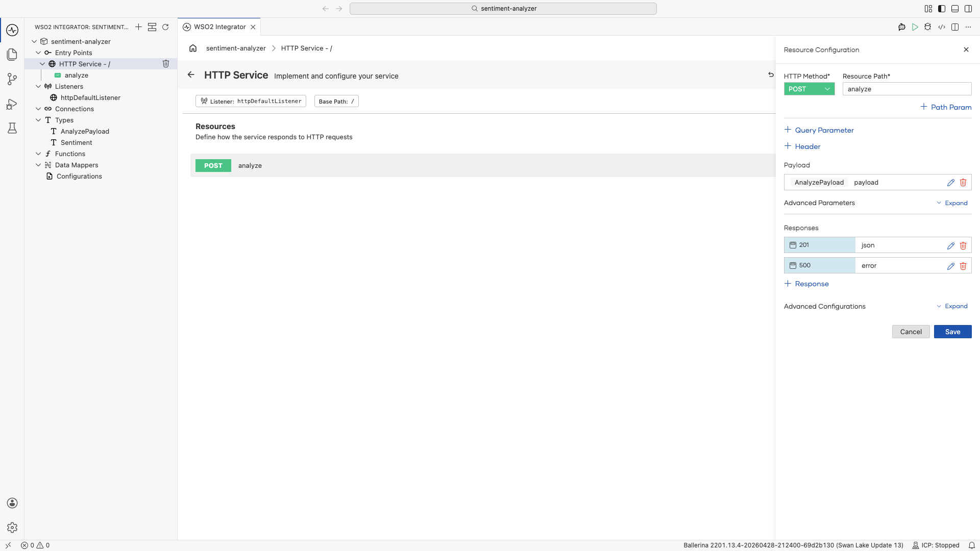Delete the HTTP Service entry via trash icon
980x551 pixels.
pyautogui.click(x=166, y=64)
